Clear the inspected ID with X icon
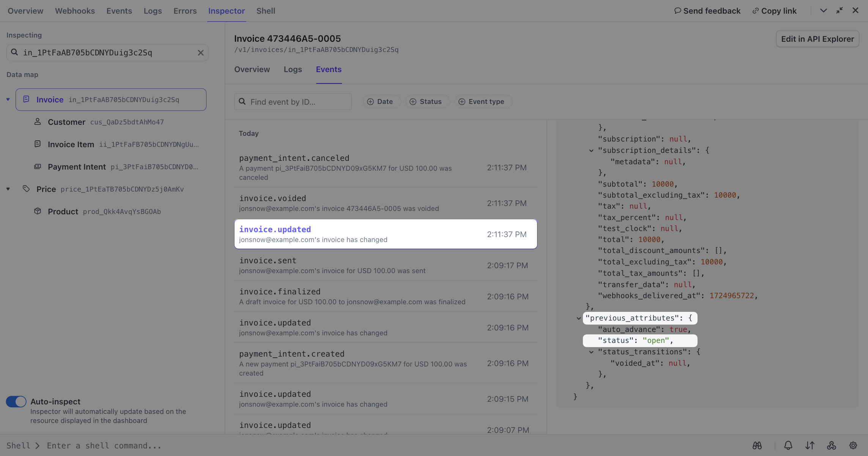This screenshot has height=456, width=868. [x=201, y=53]
